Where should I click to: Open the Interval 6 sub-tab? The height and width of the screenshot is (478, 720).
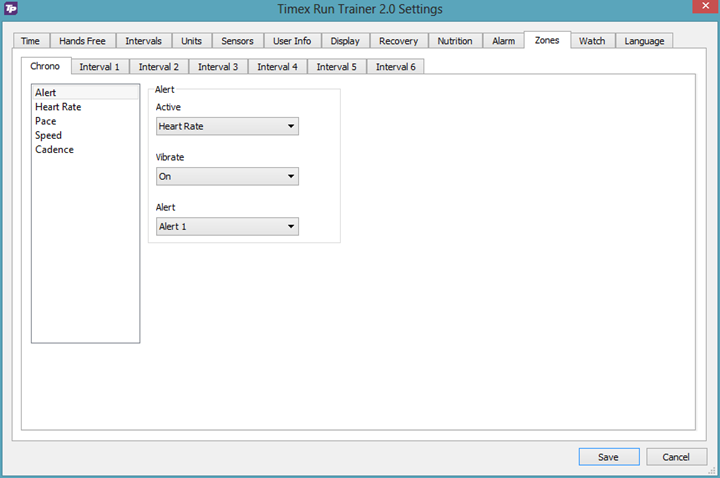[396, 67]
